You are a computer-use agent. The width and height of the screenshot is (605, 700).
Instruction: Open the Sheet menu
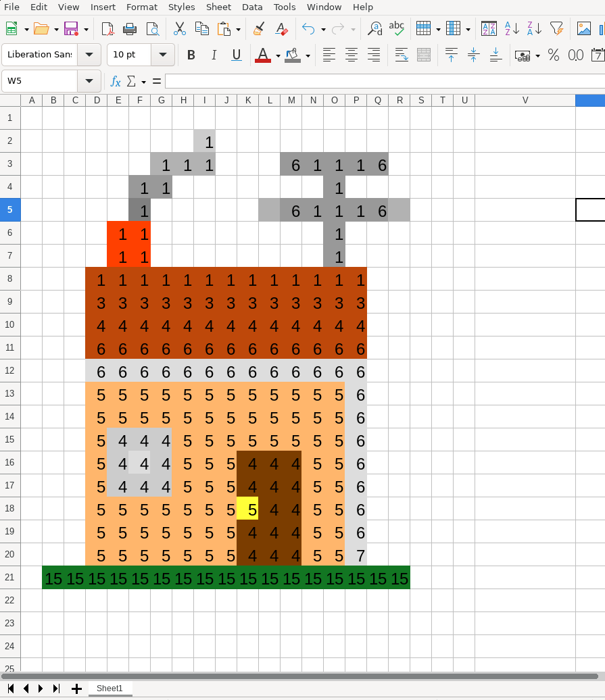(218, 7)
